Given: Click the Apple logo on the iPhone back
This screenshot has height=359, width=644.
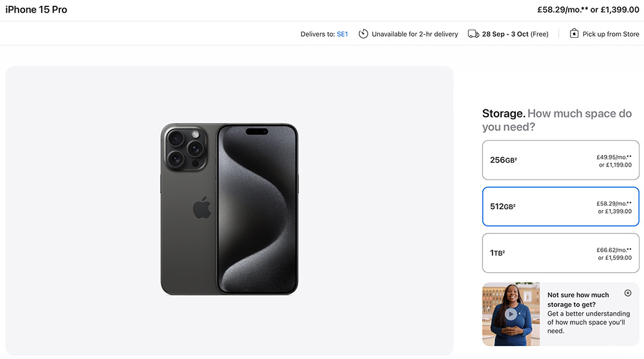Looking at the screenshot, I should [202, 208].
